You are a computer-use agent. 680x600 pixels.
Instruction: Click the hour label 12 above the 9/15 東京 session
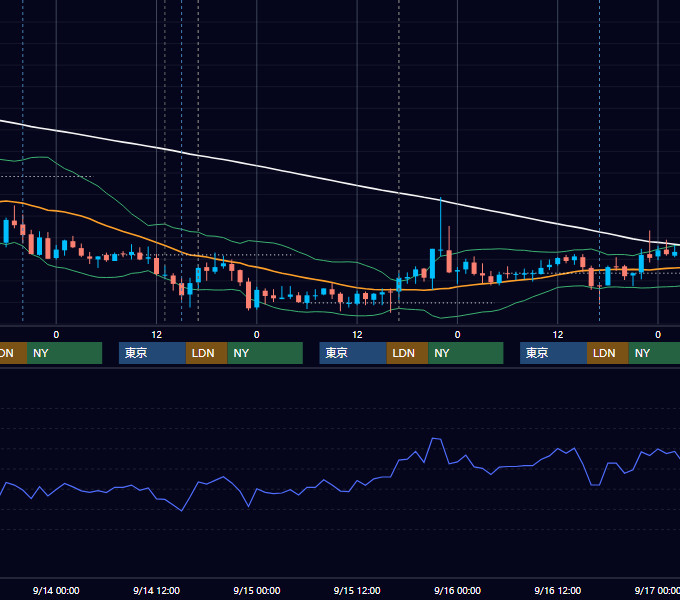pyautogui.click(x=357, y=335)
